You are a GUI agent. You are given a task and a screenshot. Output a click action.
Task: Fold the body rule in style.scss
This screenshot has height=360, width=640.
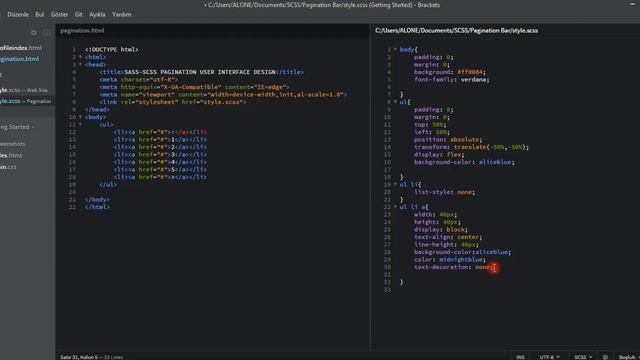pos(395,49)
